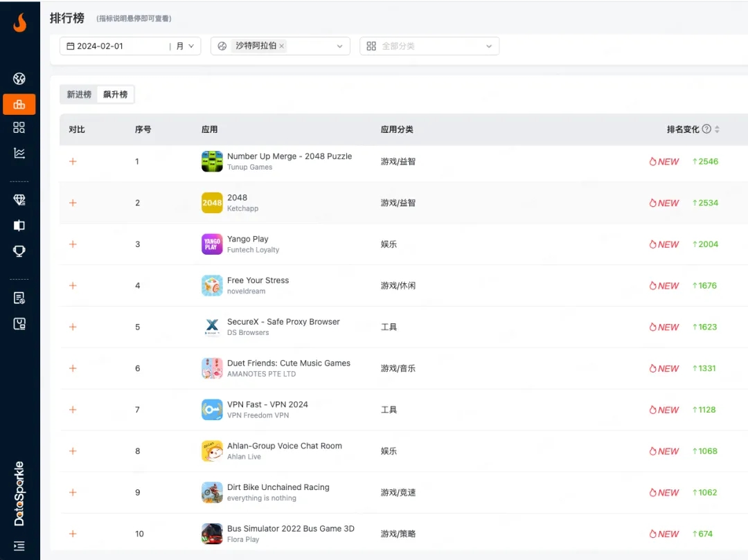Select the highlighted rankings icon in the sidebar
Screen dimensions: 748x560
19,105
